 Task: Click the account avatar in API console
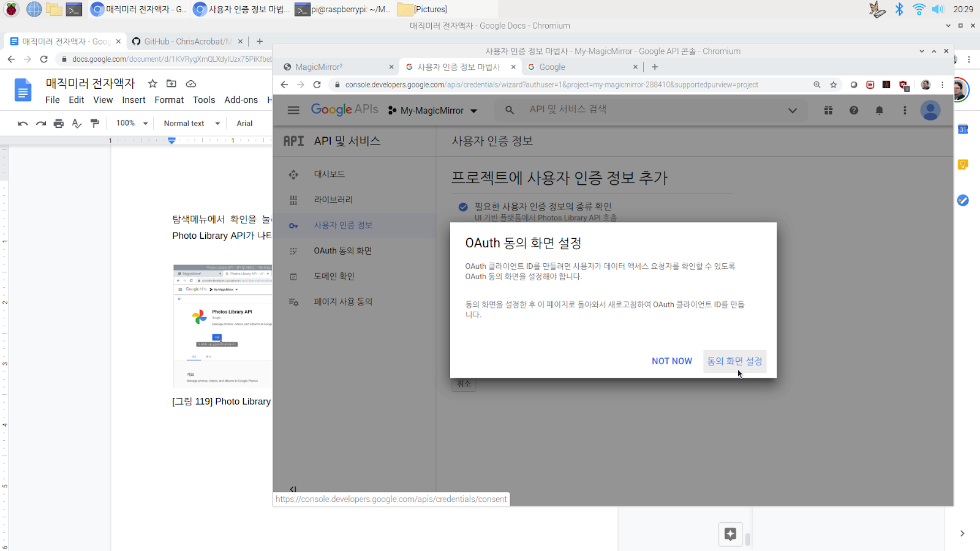tap(930, 110)
